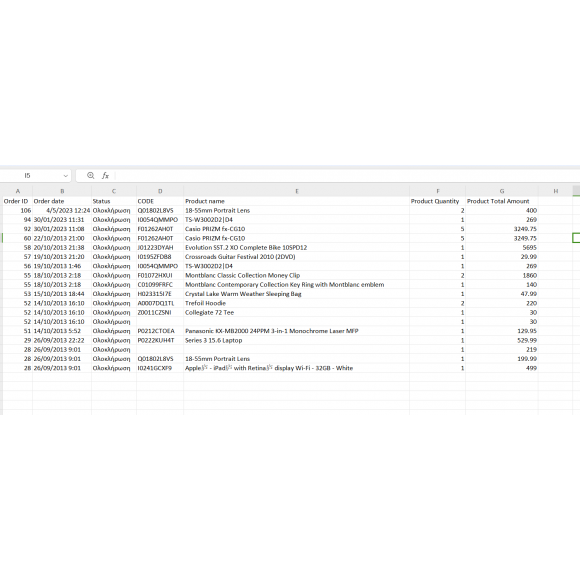Viewport: 580px width, 580px height.
Task: Click the fx insert function icon
Action: tap(105, 176)
